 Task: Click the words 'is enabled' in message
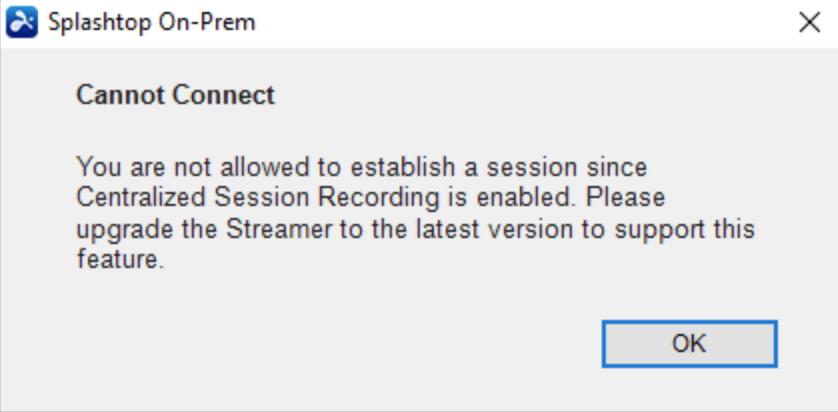[x=513, y=198]
